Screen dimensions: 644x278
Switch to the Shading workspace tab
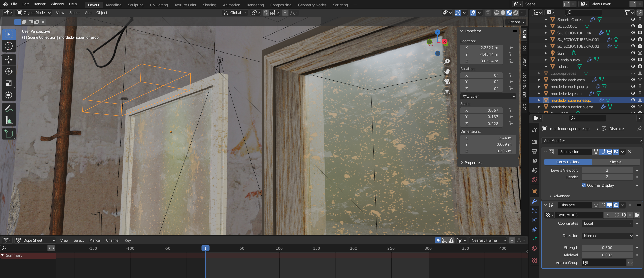coord(209,5)
